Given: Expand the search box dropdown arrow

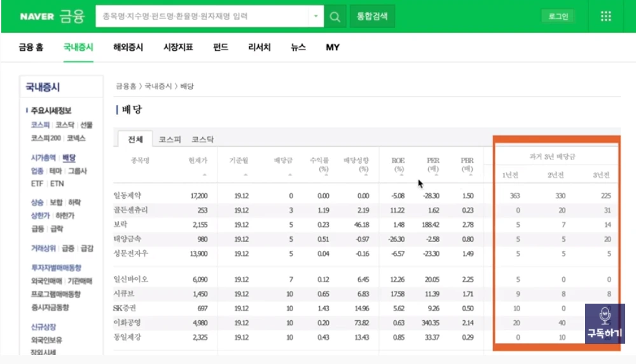Looking at the screenshot, I should point(315,17).
